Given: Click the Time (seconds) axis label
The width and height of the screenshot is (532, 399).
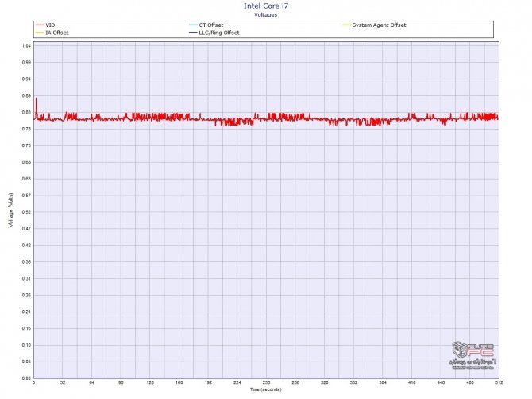Looking at the screenshot, I should (266, 389).
